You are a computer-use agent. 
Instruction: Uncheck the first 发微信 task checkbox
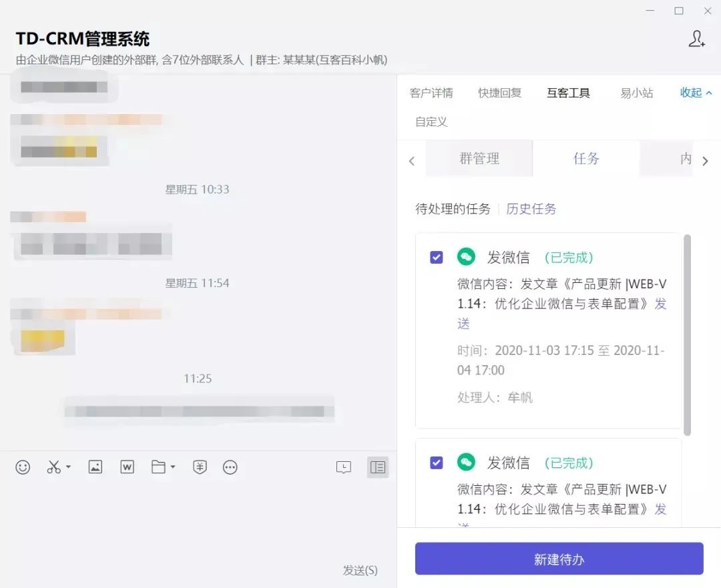point(437,257)
